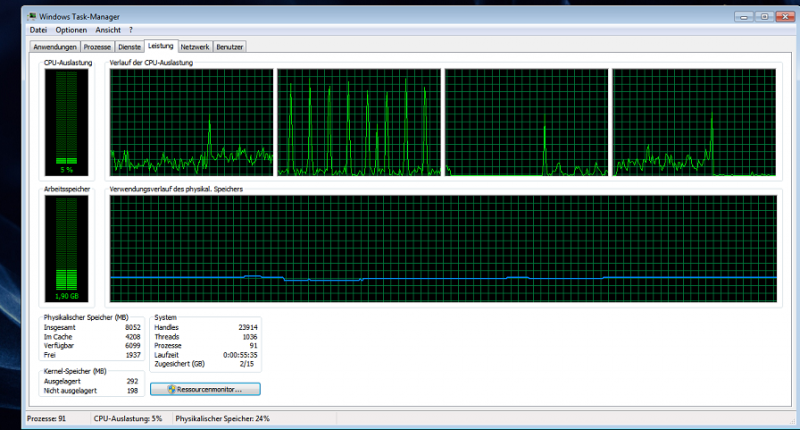
Task: Click the Im Cache value 4208
Action: tap(133, 337)
